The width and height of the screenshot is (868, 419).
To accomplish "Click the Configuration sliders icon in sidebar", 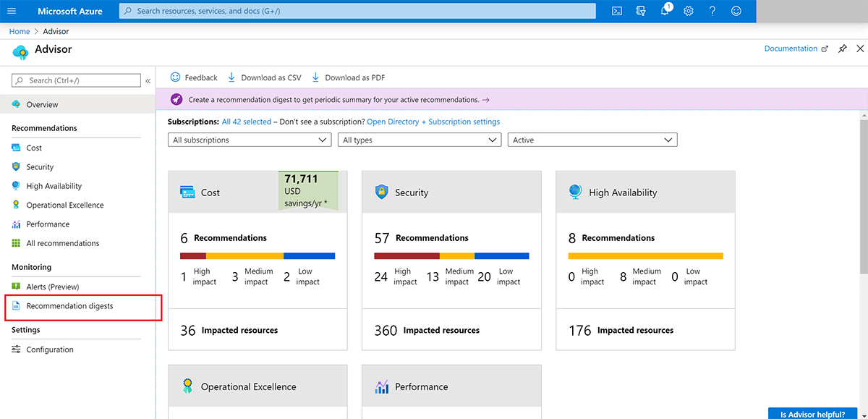I will pyautogui.click(x=17, y=350).
